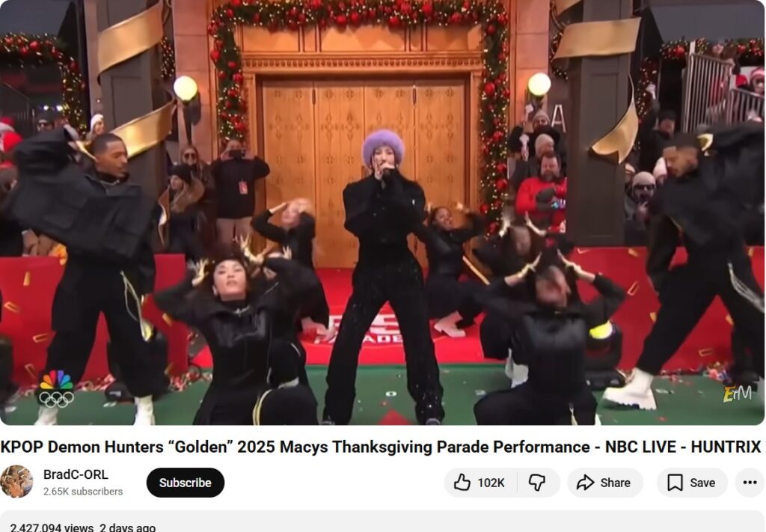Open the Share options dialog

tap(604, 483)
